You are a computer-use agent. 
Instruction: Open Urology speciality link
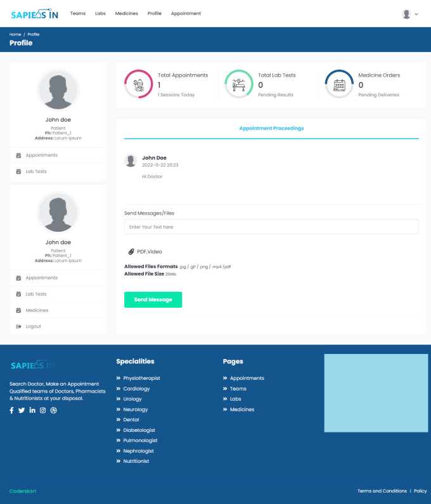click(x=132, y=399)
